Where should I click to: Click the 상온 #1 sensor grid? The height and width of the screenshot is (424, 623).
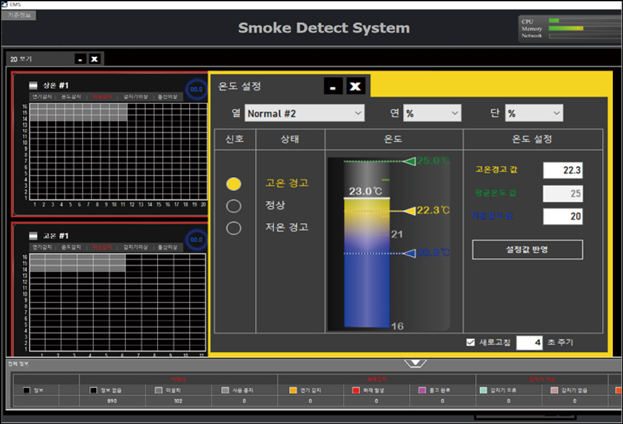click(x=118, y=151)
